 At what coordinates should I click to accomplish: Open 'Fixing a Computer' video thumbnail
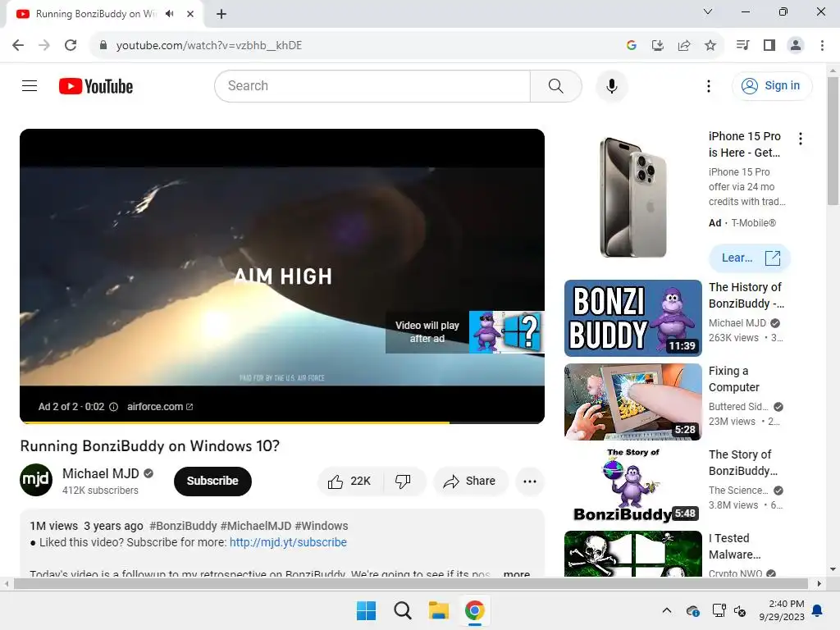632,402
